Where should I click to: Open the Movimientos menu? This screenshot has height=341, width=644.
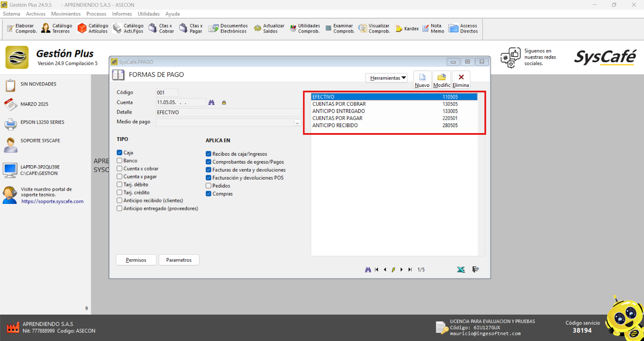(66, 14)
